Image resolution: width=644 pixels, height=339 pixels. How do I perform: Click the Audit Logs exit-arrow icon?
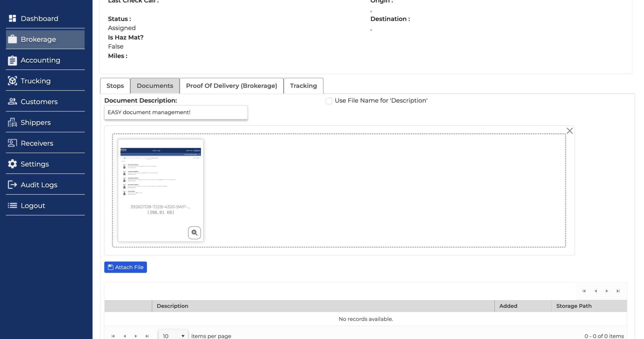click(12, 185)
